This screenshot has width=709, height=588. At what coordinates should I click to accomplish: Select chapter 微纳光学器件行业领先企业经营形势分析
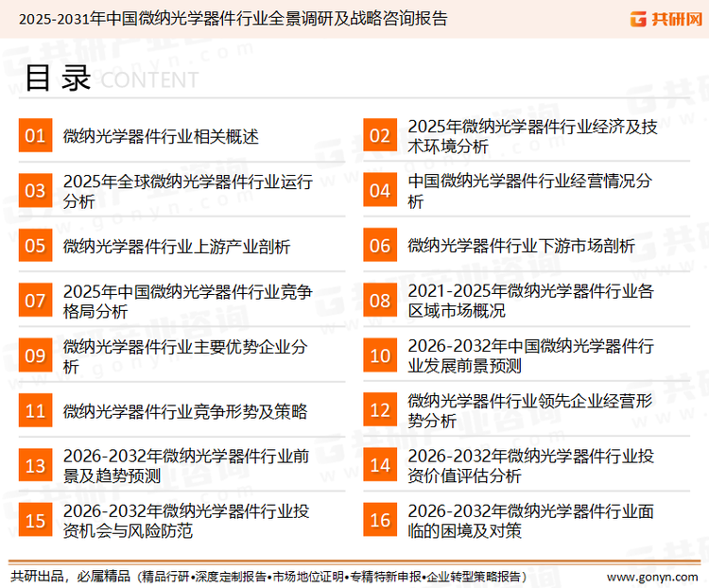[530, 410]
